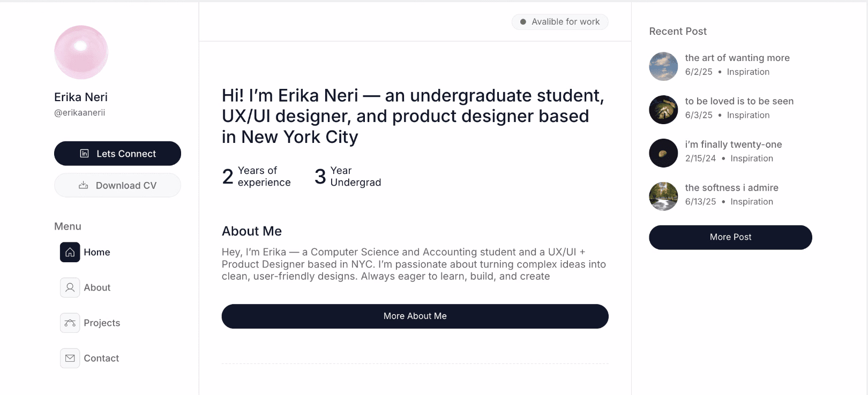This screenshot has width=868, height=395.
Task: Select the Home icon in the menu
Action: click(x=69, y=252)
